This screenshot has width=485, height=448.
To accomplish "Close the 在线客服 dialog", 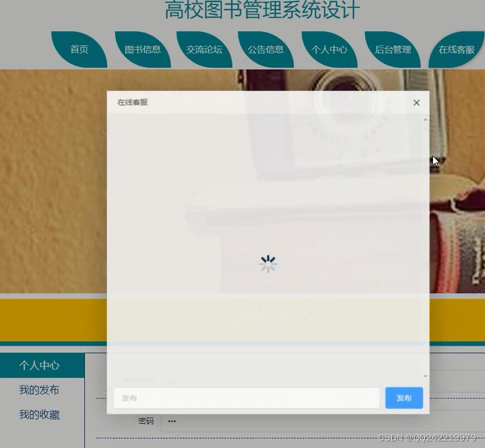I will coord(416,103).
